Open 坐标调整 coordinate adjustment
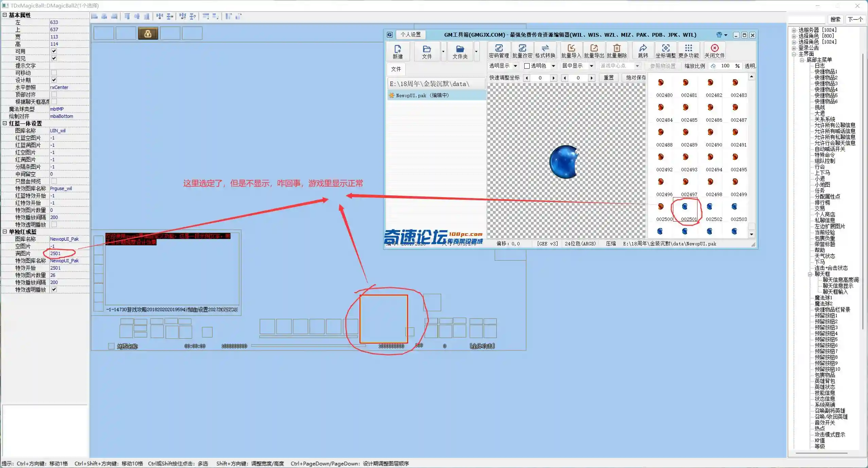The image size is (868, 468). point(666,51)
